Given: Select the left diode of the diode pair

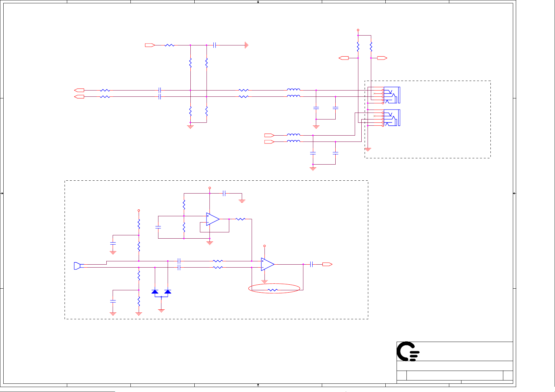Looking at the screenshot, I should tap(155, 292).
